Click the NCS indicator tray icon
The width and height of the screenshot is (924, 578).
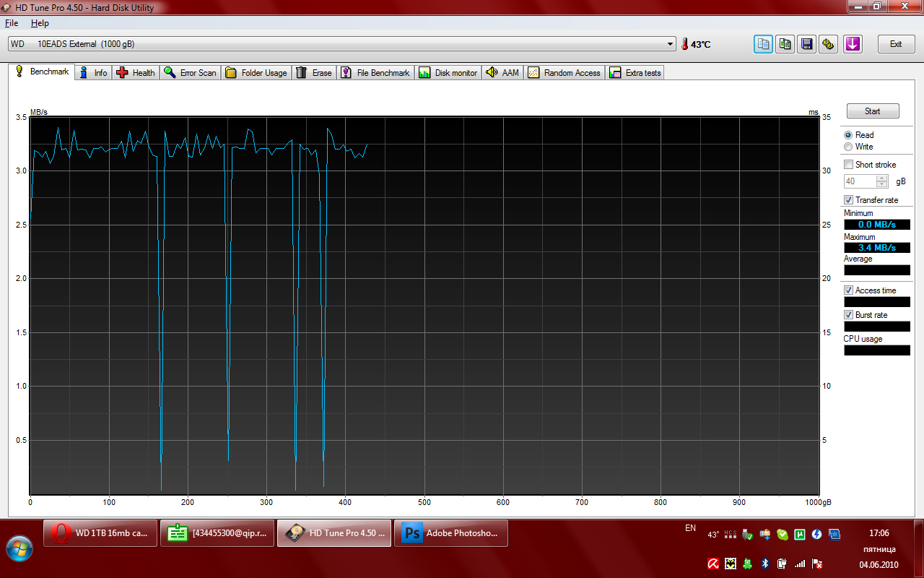[x=731, y=535]
